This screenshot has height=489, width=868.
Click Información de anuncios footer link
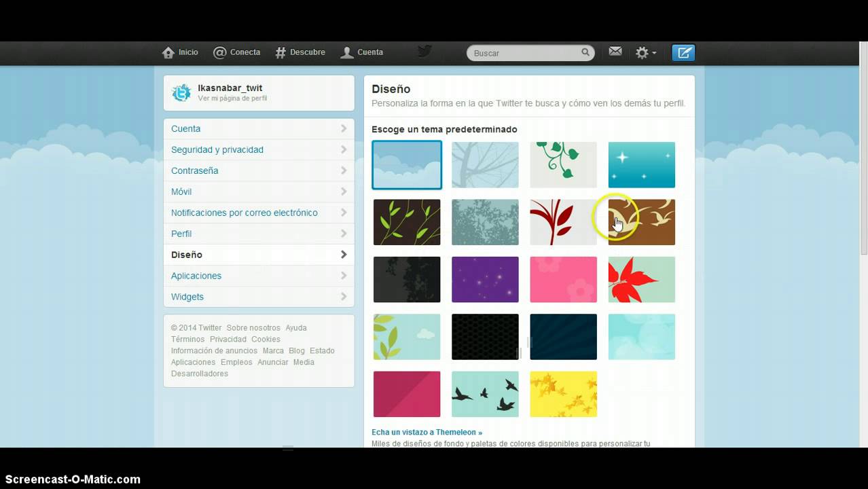(214, 350)
